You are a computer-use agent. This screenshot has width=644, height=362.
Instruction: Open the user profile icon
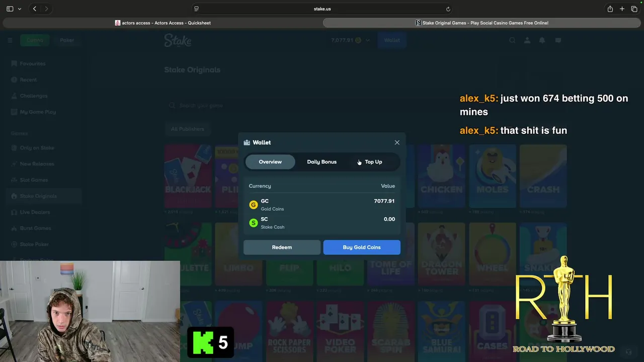527,40
